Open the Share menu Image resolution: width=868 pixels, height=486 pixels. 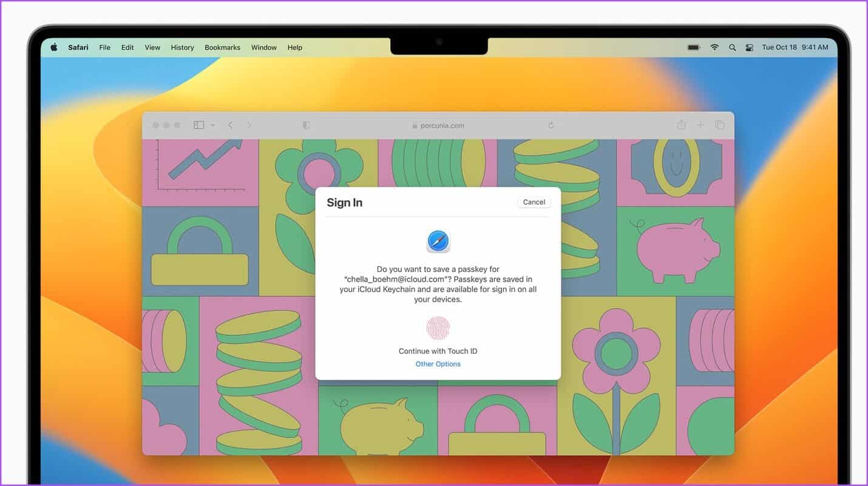pos(681,124)
